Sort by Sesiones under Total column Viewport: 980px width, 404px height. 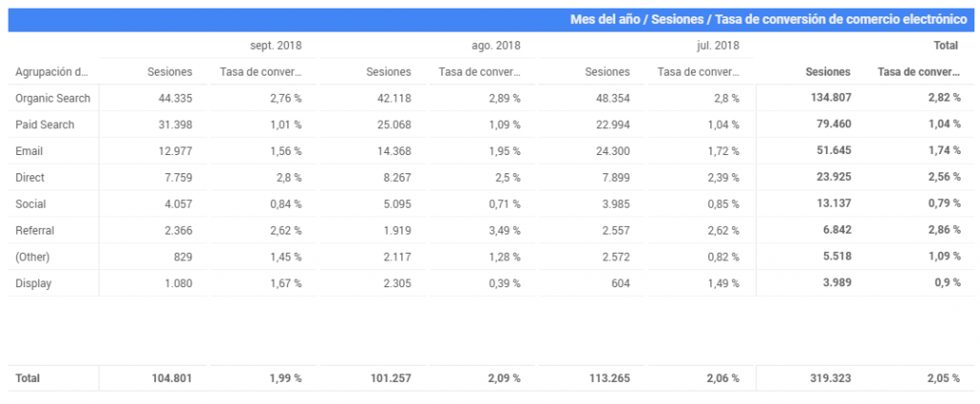[828, 72]
